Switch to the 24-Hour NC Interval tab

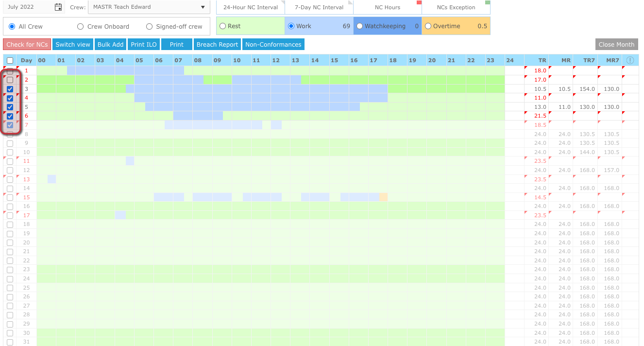point(251,7)
